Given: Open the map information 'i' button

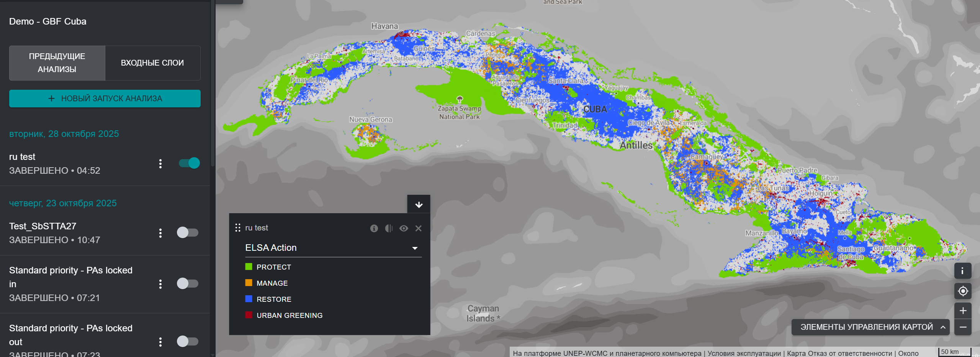Looking at the screenshot, I should 963,271.
